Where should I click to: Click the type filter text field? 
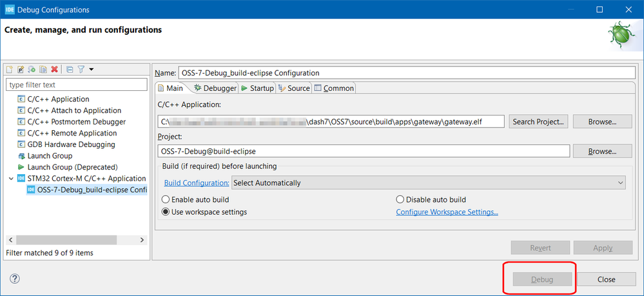[x=77, y=84]
